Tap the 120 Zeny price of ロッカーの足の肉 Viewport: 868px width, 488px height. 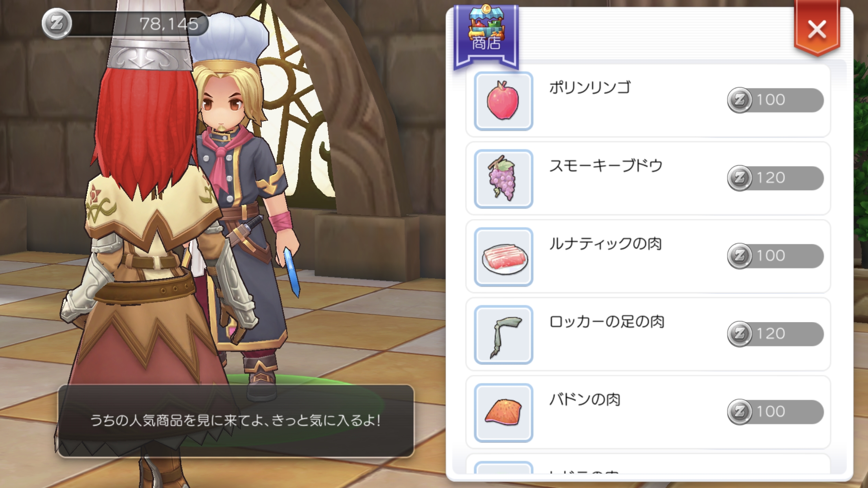[x=775, y=334]
